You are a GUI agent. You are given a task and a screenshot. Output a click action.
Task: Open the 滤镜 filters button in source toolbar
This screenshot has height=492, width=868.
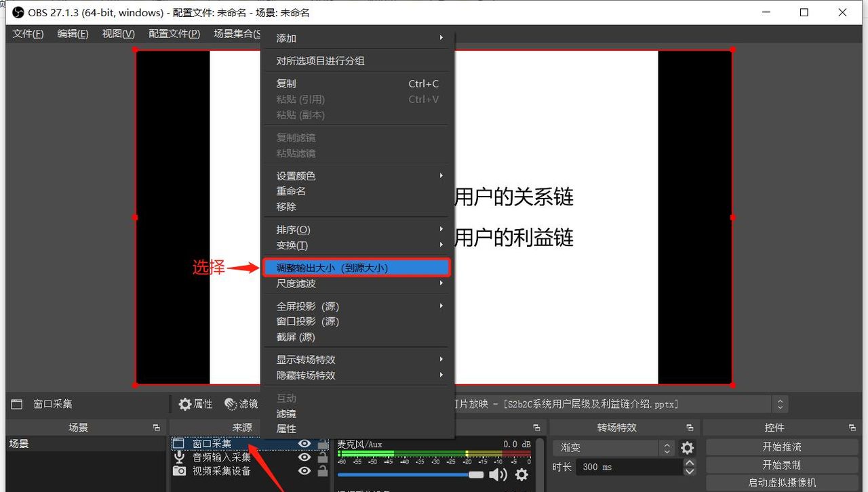tap(241, 404)
